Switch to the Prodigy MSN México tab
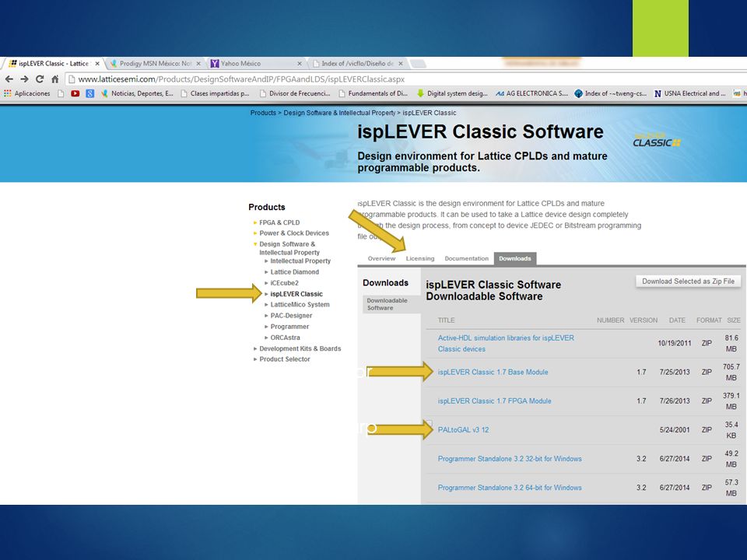Image resolution: width=747 pixels, height=560 pixels. pos(151,63)
